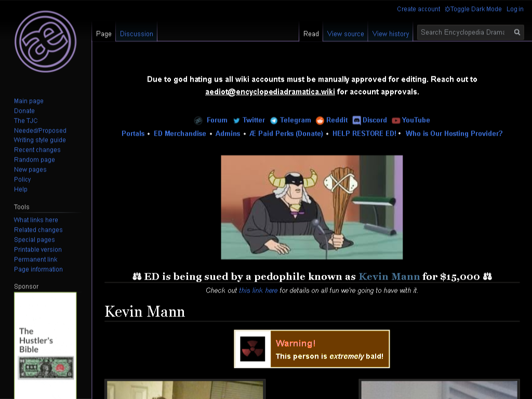Viewport: 532px width, 399px height.
Task: Toggle Dark Mode in the top bar
Action: 473,9
